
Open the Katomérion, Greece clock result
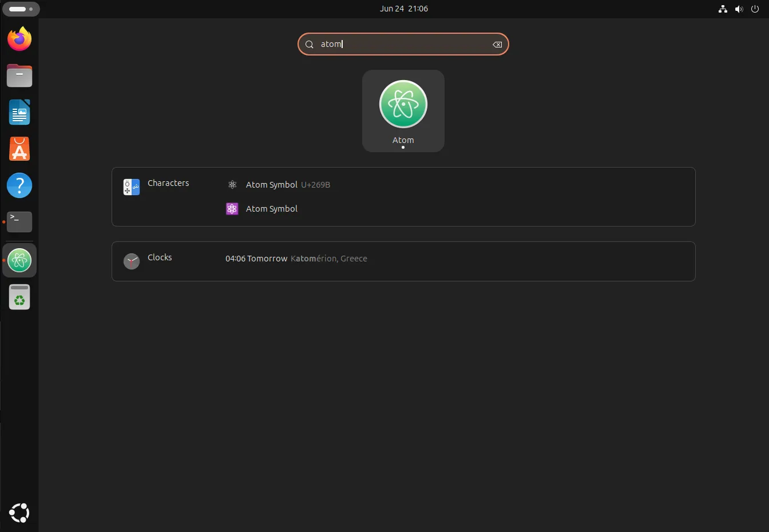[x=296, y=259]
